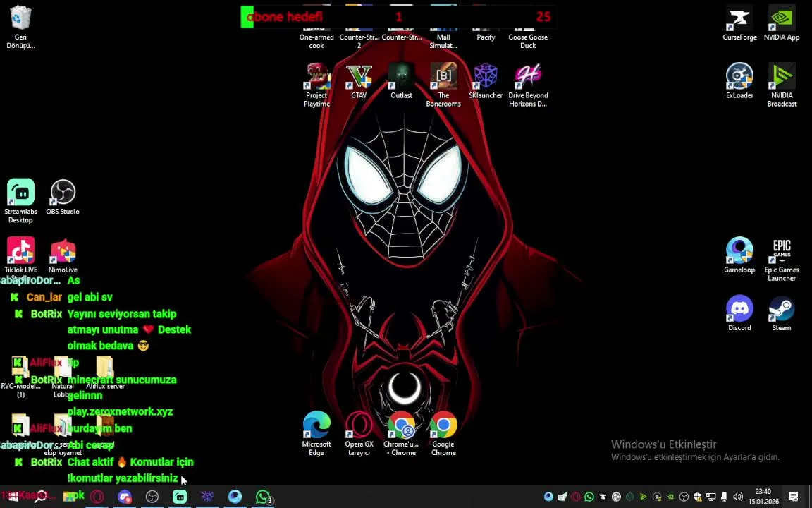Select the NVIDIA Broadcast desktop icon

782,85
